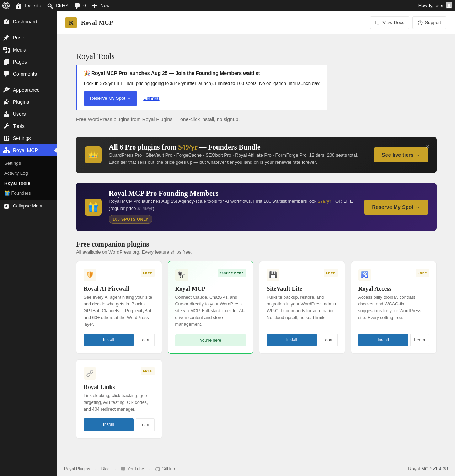Open the Ctrl+K search icon

point(50,6)
